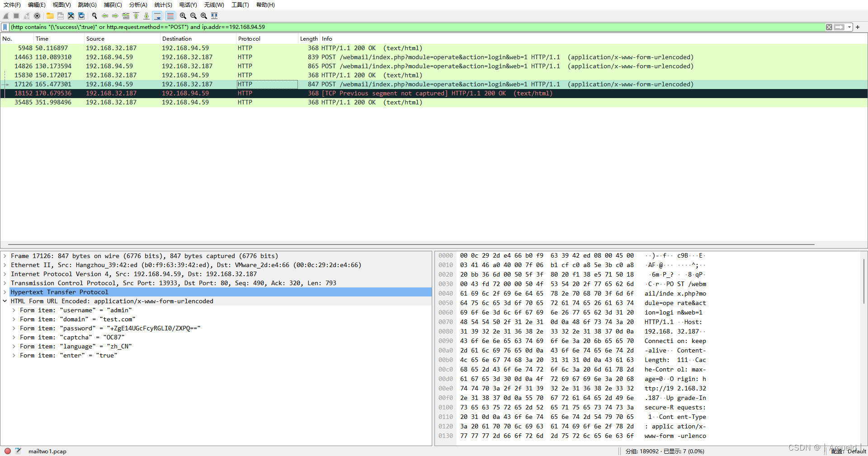The image size is (868, 456).
Task: Go forward to the next packet
Action: (x=115, y=16)
